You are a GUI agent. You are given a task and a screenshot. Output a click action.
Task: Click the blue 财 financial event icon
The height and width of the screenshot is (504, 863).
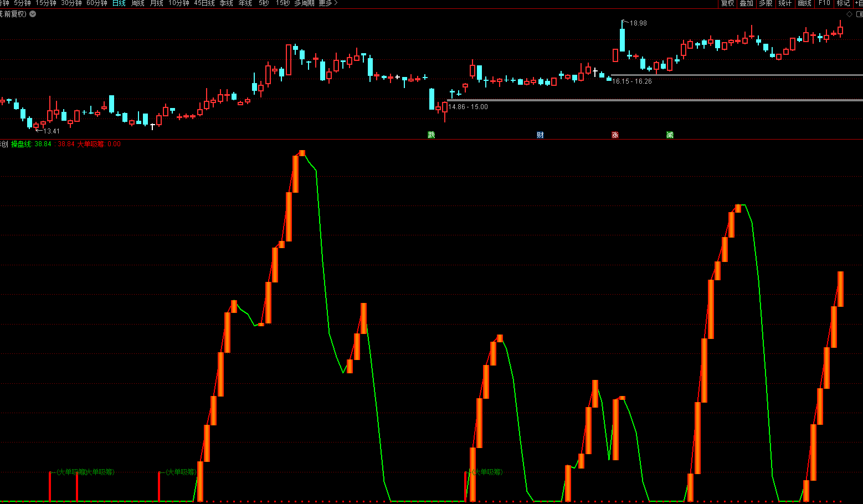(540, 135)
